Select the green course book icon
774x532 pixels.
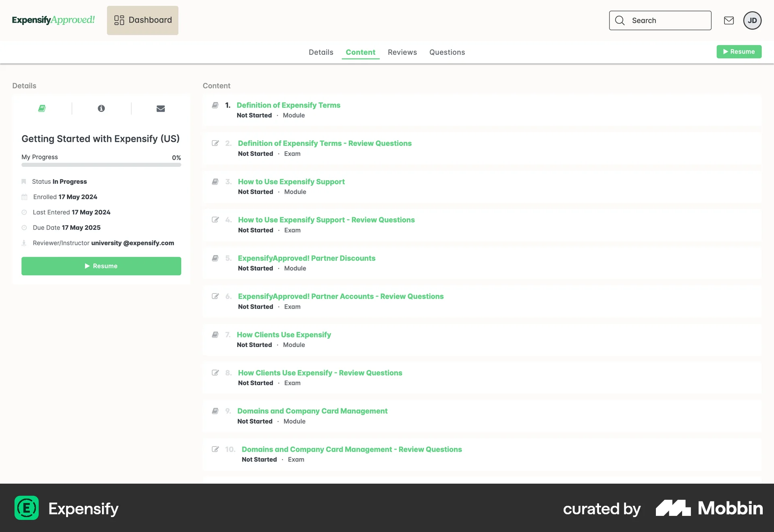42,108
